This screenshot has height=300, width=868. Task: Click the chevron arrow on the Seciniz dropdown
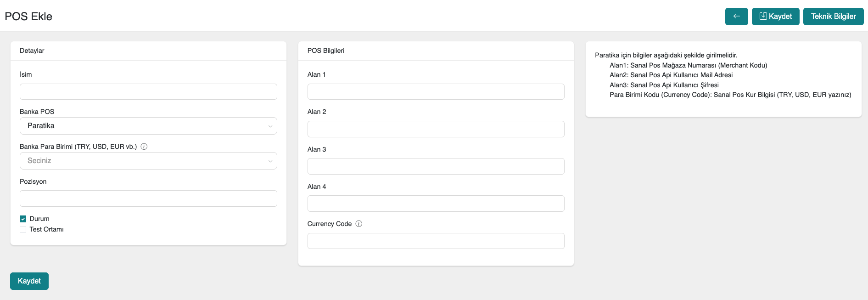(x=270, y=161)
